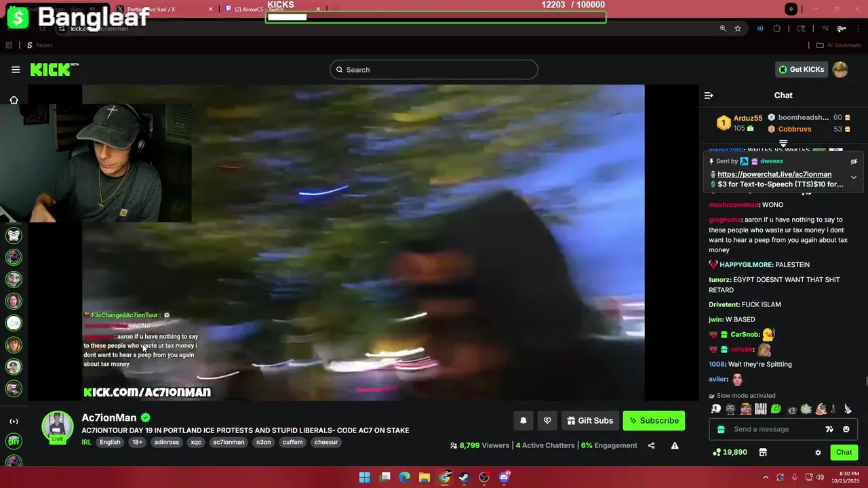Select the 18+ tag
Image resolution: width=868 pixels, height=488 pixels.
pyautogui.click(x=138, y=443)
